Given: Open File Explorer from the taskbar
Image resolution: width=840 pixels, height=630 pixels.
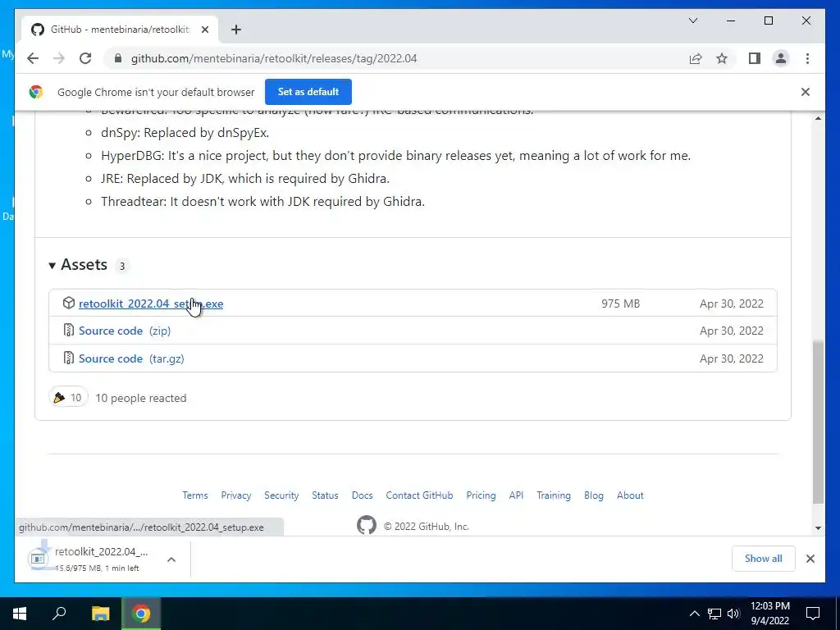Looking at the screenshot, I should 100,614.
